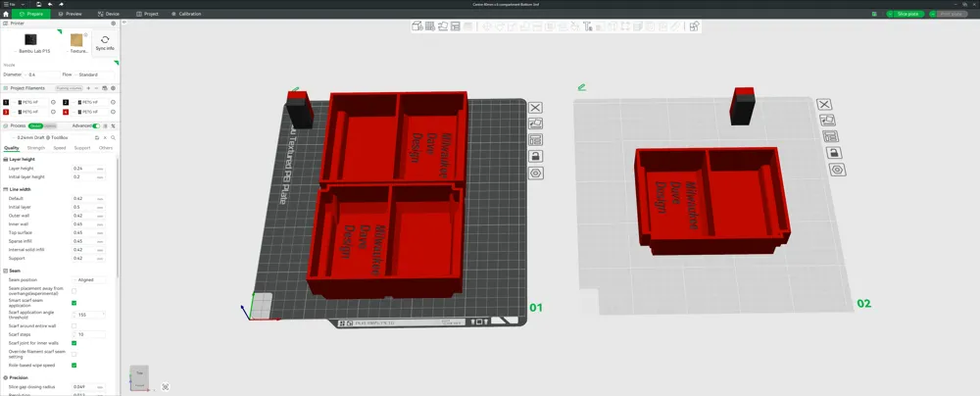Open the Strength settings tab
The image size is (980, 396).
pos(35,148)
